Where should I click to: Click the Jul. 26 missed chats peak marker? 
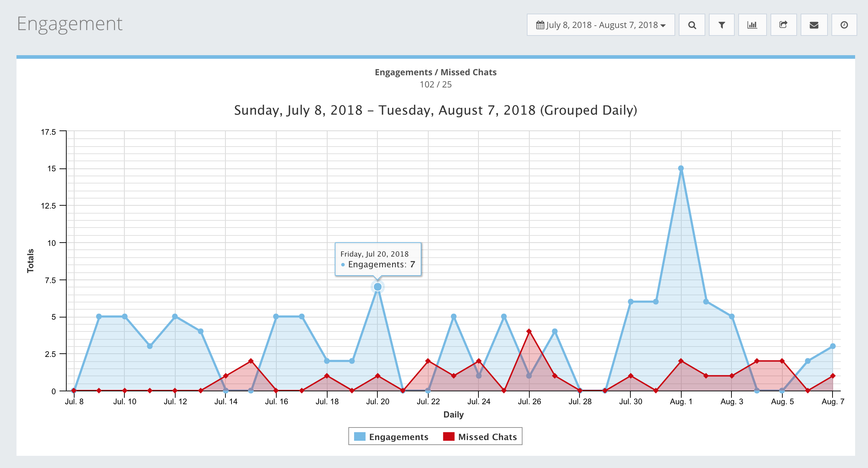[529, 331]
